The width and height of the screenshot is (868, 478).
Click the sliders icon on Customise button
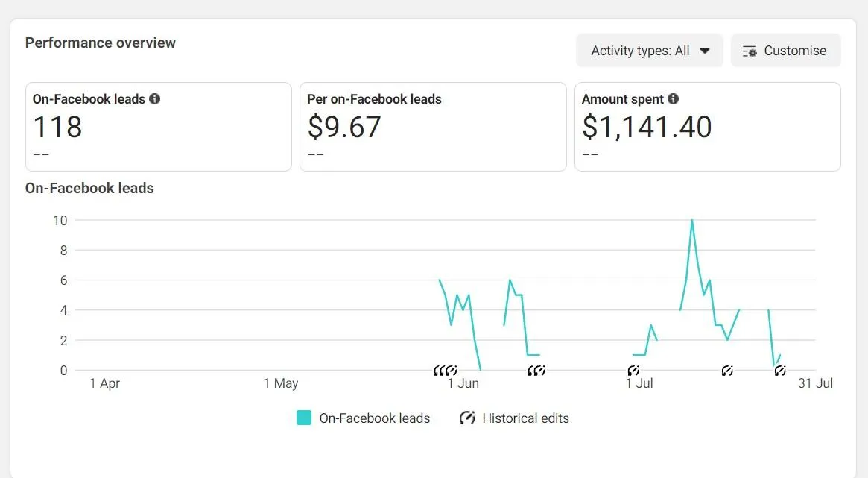(750, 51)
